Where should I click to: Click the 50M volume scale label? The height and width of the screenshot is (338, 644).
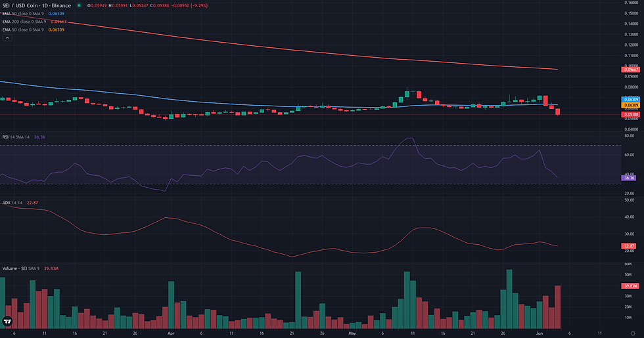coord(628,275)
